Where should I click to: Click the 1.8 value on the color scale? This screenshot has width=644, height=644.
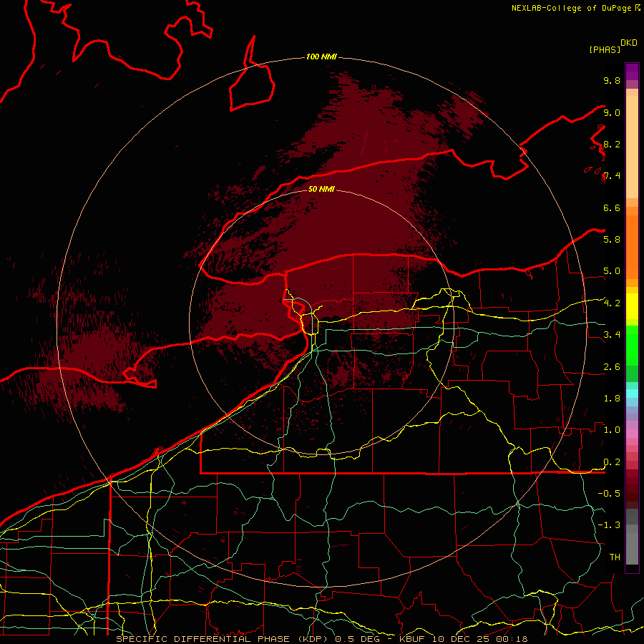612,399
